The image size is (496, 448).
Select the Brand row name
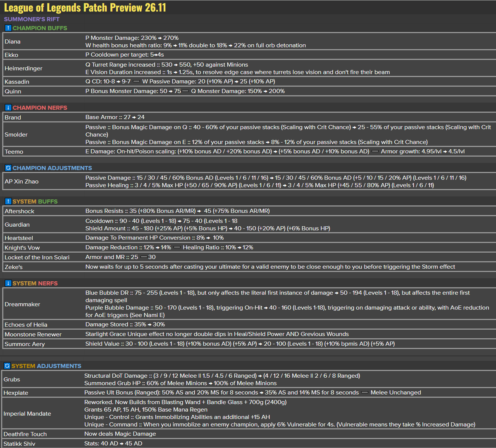tap(13, 117)
